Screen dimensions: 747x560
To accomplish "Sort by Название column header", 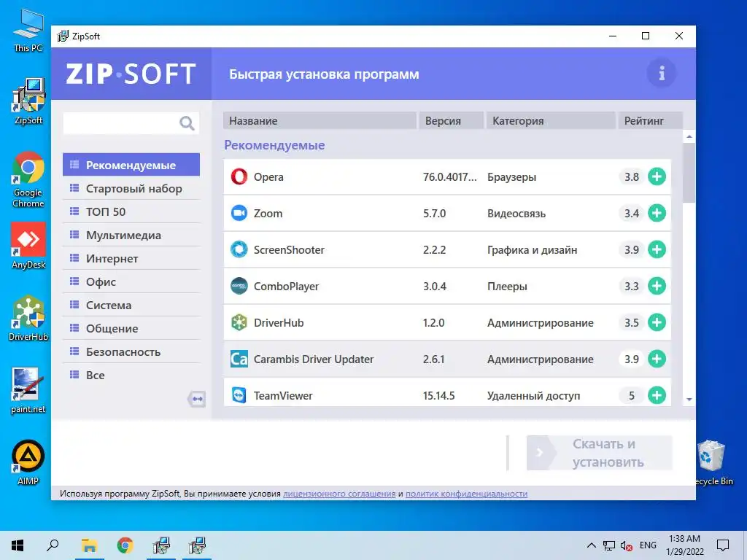I will click(320, 120).
